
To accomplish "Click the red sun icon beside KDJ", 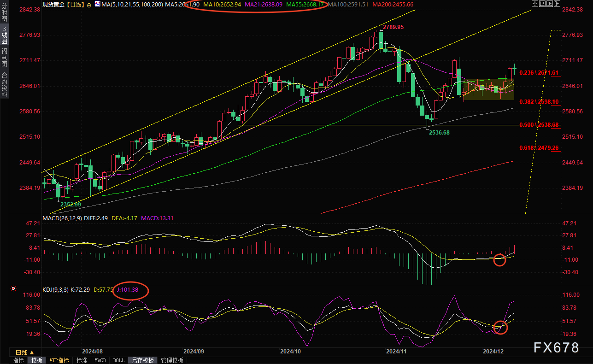I will pyautogui.click(x=13, y=289).
